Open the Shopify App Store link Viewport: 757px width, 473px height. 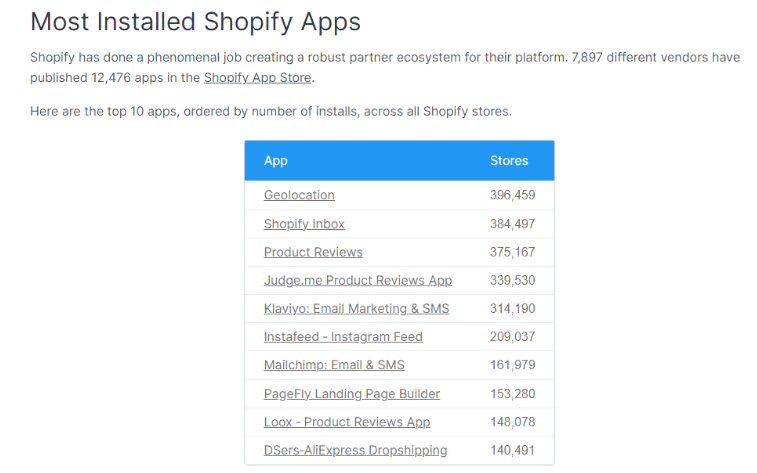coord(257,78)
